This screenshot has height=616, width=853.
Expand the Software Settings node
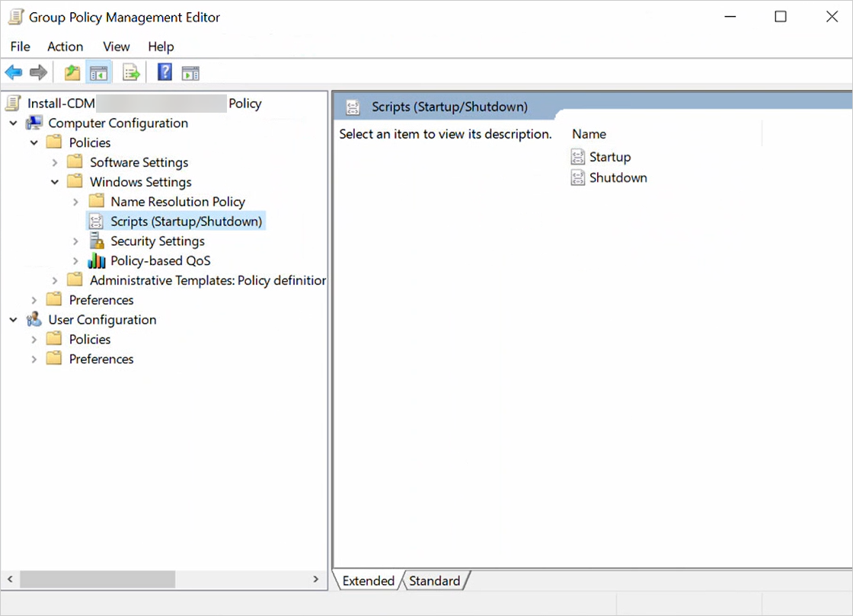coord(55,162)
